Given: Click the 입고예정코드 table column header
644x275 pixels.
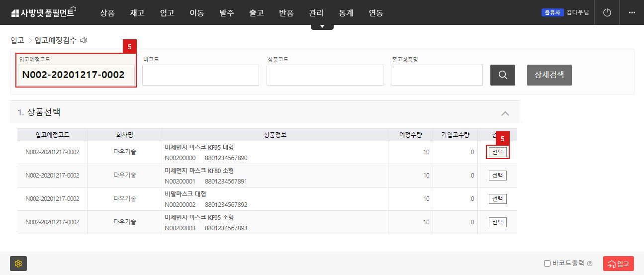Looking at the screenshot, I should [52, 135].
